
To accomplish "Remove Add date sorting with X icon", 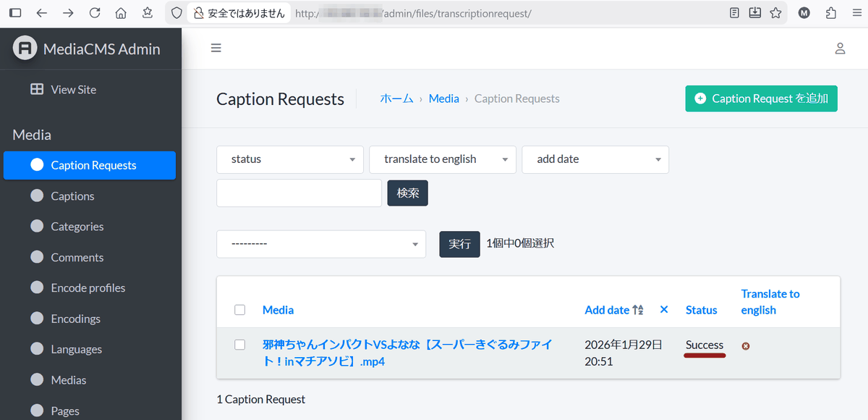I will [x=664, y=310].
